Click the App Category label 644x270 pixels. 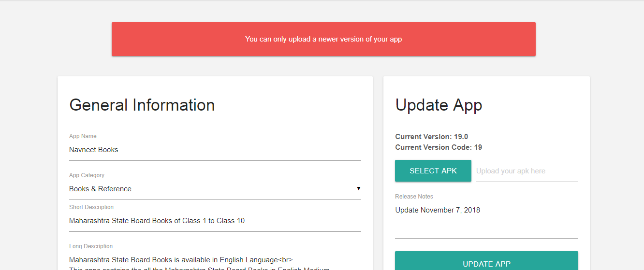click(87, 175)
